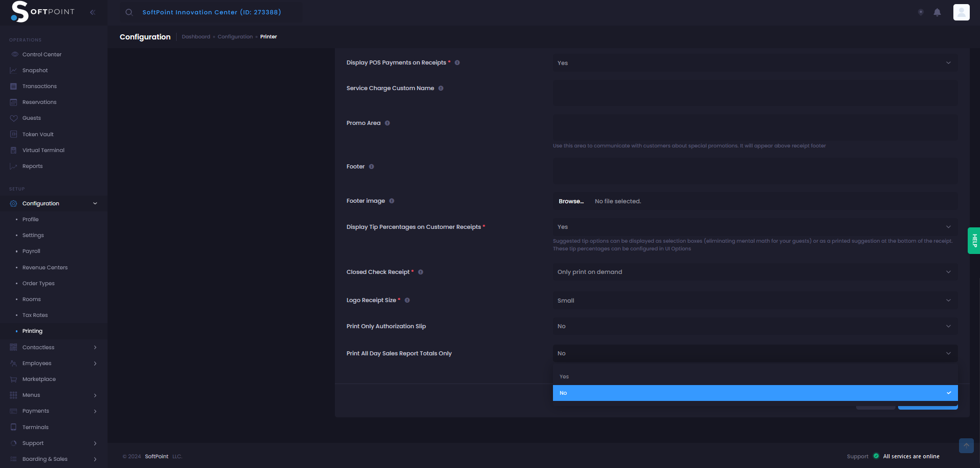980x468 pixels.
Task: Click info icon beside Promo Area
Action: [387, 123]
